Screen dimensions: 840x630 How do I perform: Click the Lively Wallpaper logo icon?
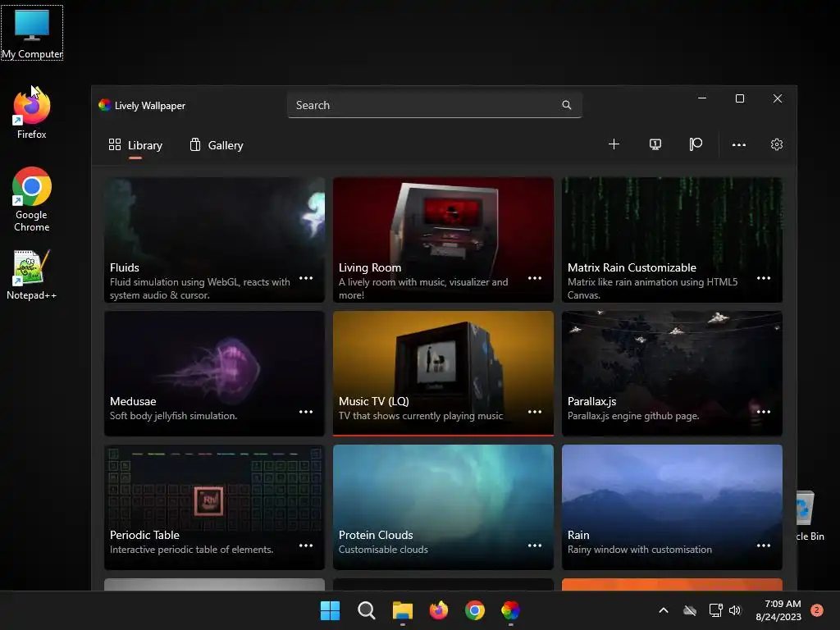(x=104, y=105)
